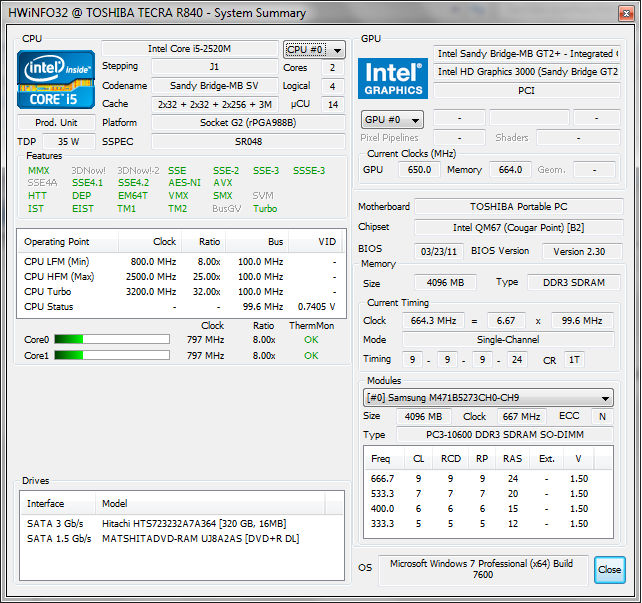Click the PCI bus field

(527, 90)
